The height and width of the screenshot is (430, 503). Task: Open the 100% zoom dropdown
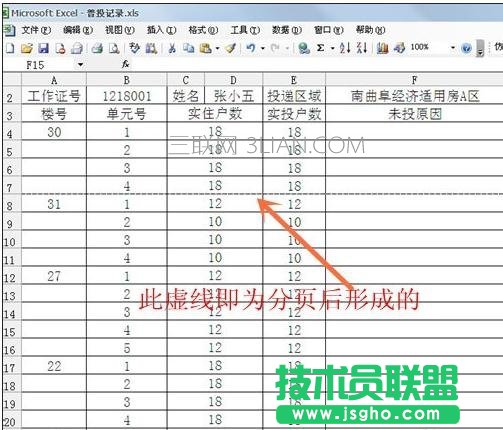(x=452, y=48)
